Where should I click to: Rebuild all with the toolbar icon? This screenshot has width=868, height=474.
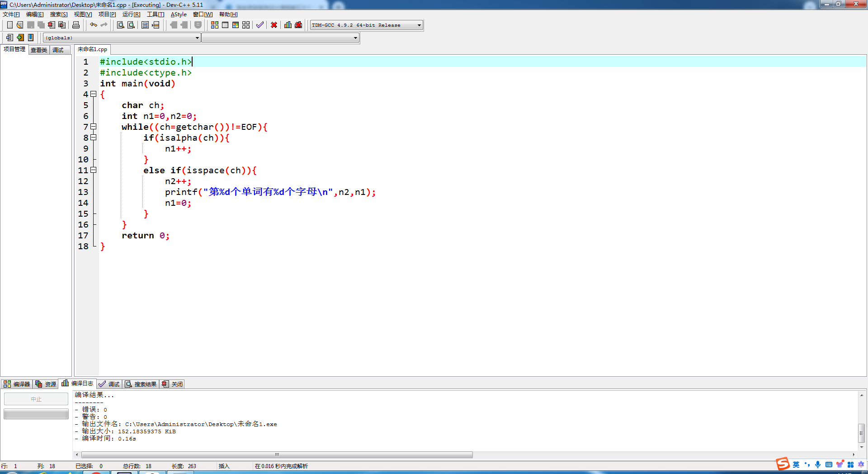pos(246,25)
